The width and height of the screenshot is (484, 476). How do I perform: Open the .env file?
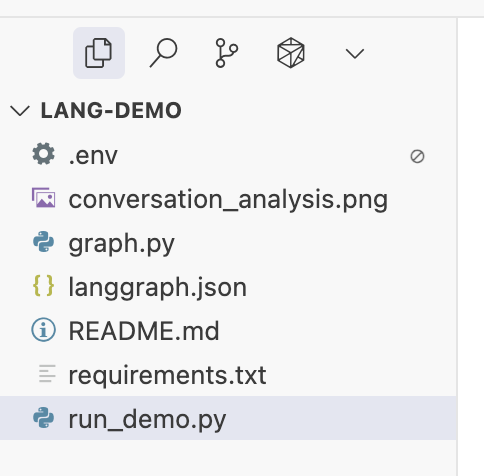pos(93,156)
